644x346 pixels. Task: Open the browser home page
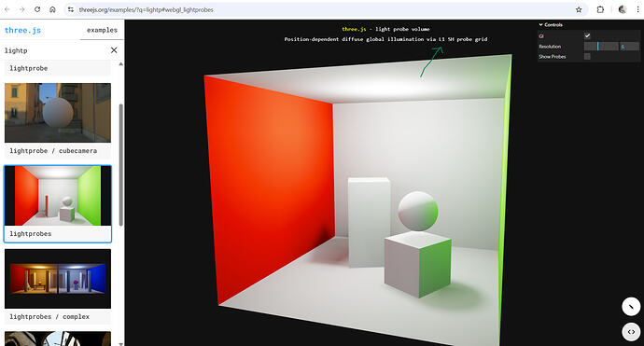pyautogui.click(x=52, y=9)
